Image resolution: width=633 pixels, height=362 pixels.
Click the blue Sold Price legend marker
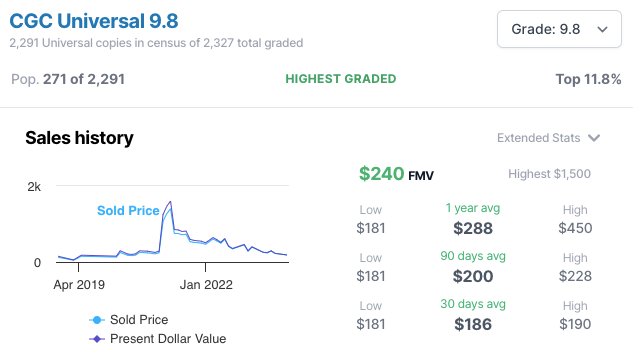point(97,320)
